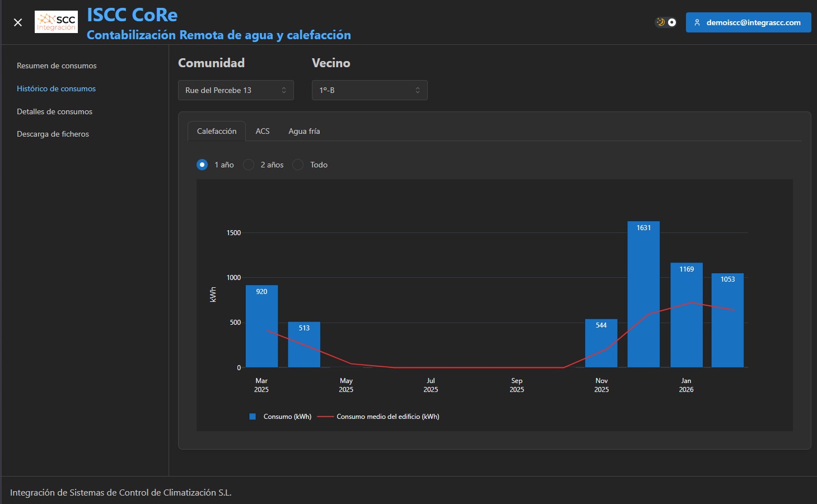Image resolution: width=817 pixels, height=504 pixels.
Task: Open the demoiscc@integrascc.com account button
Action: pos(748,22)
